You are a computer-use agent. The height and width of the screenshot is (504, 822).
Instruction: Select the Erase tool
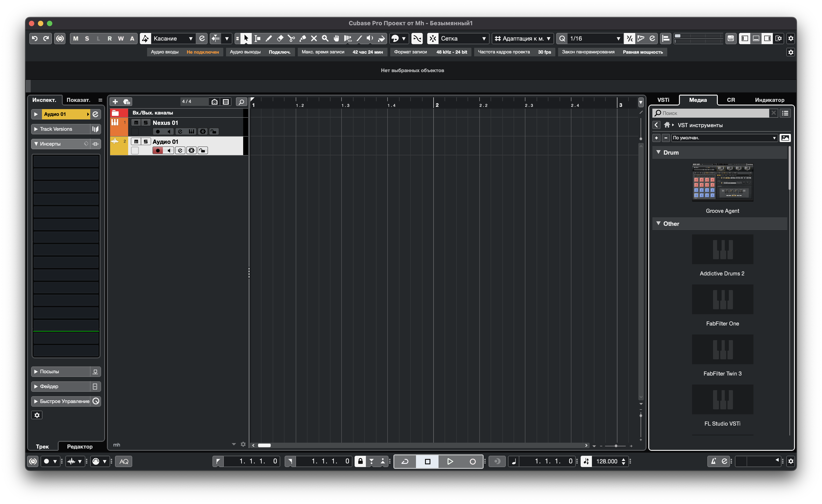[280, 38]
